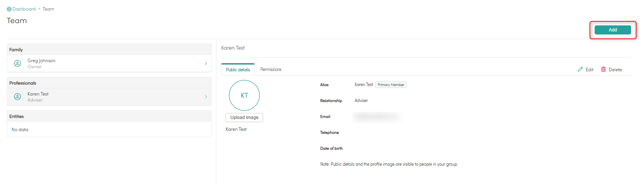Click the Team breadcrumb item
The height and width of the screenshot is (185, 644).
coord(48,9)
